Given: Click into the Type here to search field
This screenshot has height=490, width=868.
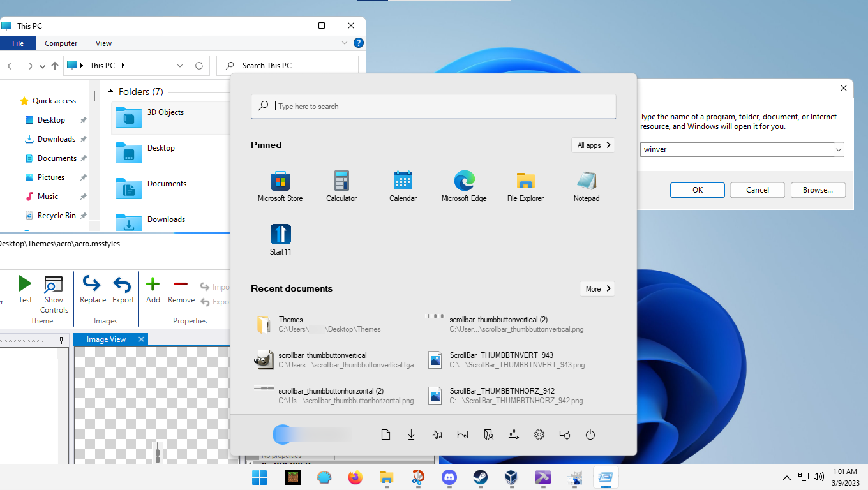Looking at the screenshot, I should point(433,106).
